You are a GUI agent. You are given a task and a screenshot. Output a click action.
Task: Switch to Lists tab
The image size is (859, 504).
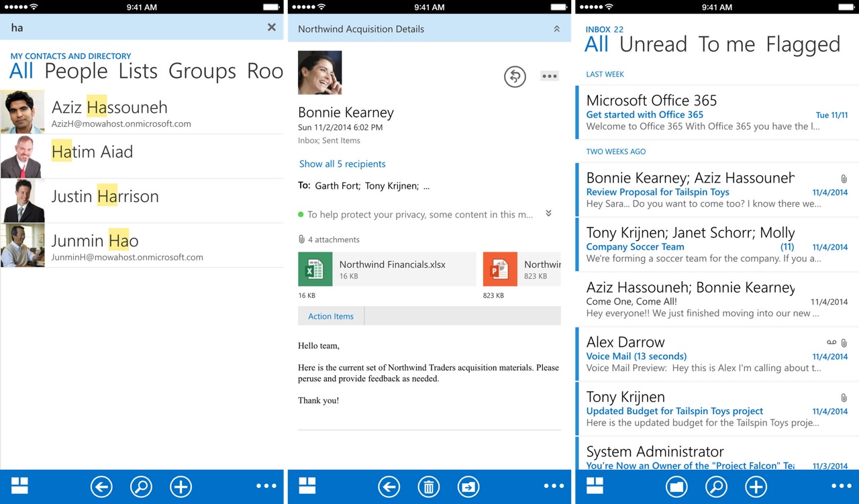138,71
